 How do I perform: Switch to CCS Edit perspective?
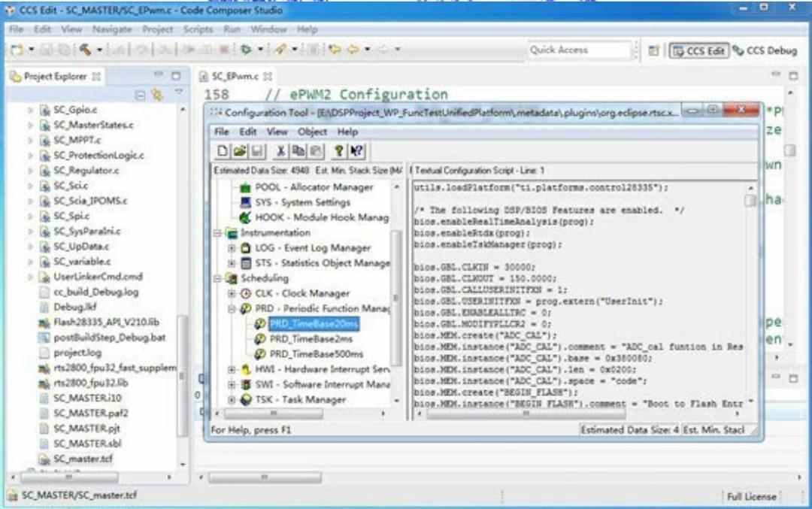699,50
